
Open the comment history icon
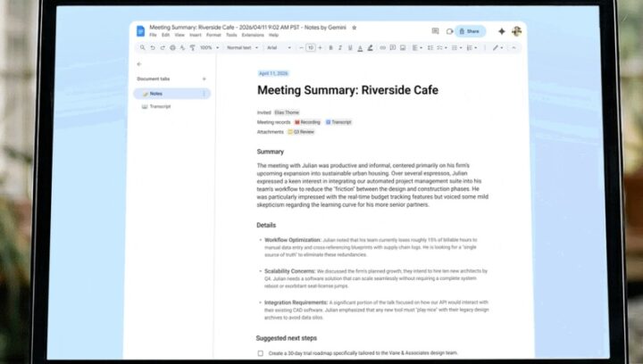(435, 31)
